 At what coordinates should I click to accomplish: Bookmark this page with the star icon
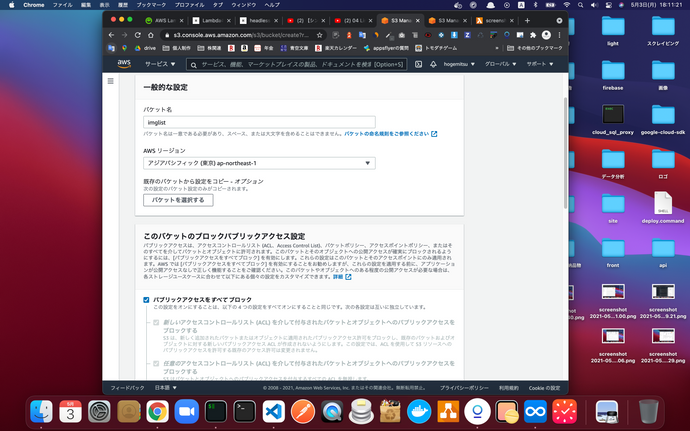pos(319,35)
